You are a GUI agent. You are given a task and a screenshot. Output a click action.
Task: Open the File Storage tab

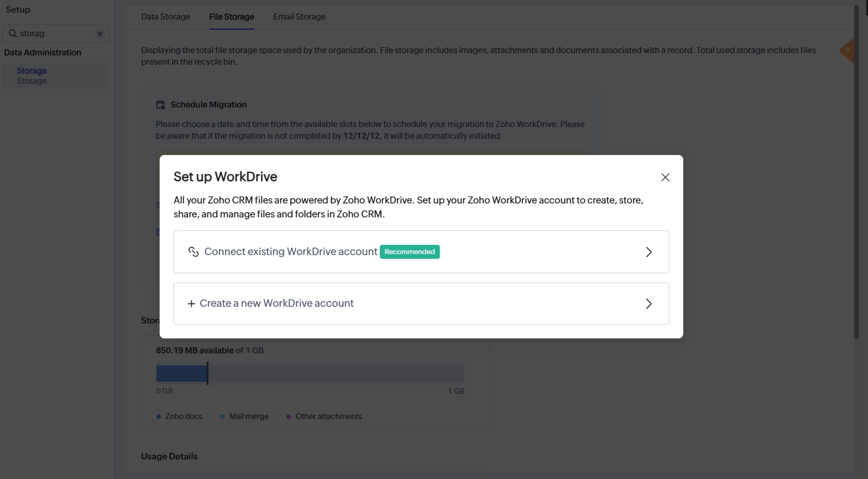click(232, 17)
